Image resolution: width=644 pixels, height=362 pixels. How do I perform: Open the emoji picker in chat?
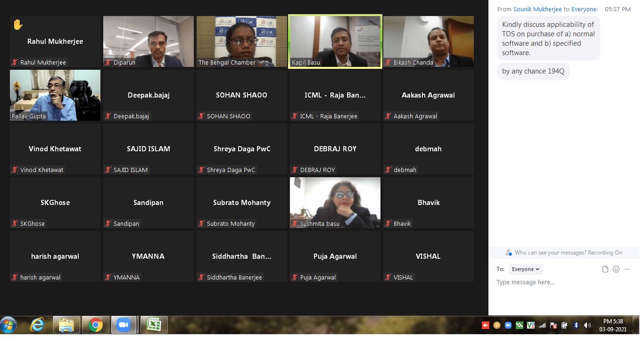coord(616,269)
